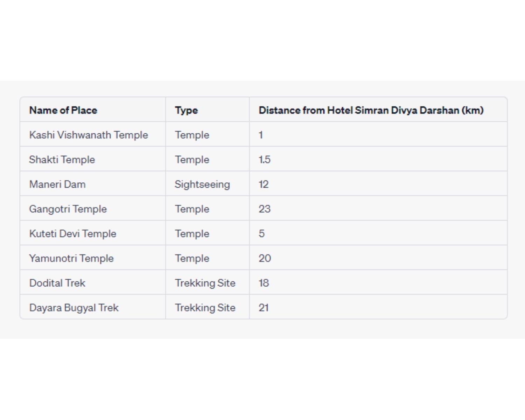Click the 'Distance from Hotel Simran Divya Darshan' header

tap(371, 110)
